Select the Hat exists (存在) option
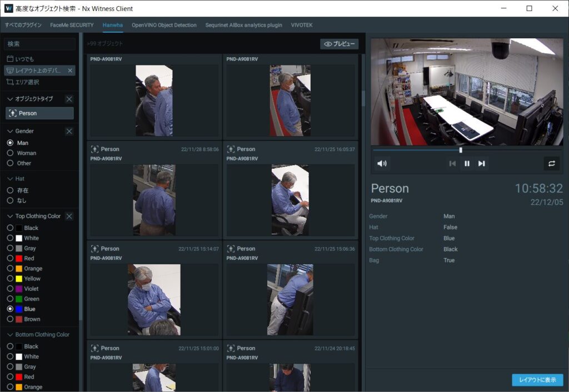569x392 pixels. (10, 190)
